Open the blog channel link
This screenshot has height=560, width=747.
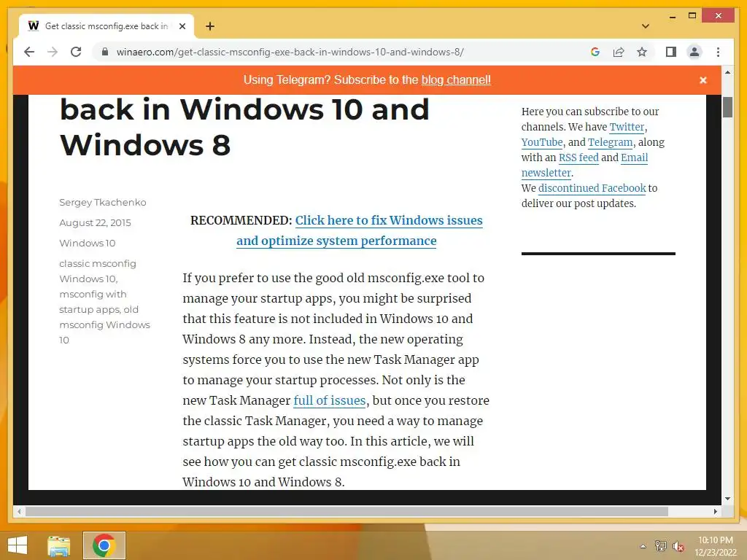[456, 80]
